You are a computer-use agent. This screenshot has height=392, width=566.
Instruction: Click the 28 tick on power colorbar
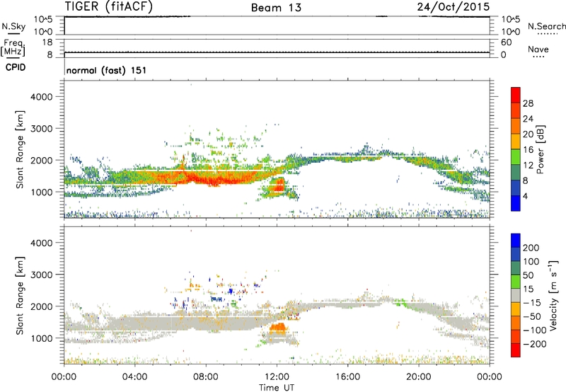coord(528,103)
